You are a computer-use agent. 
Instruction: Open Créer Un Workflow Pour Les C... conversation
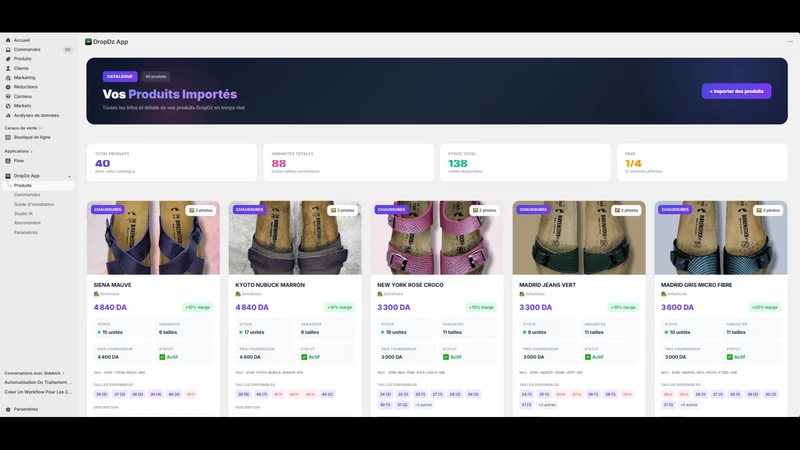(38, 392)
